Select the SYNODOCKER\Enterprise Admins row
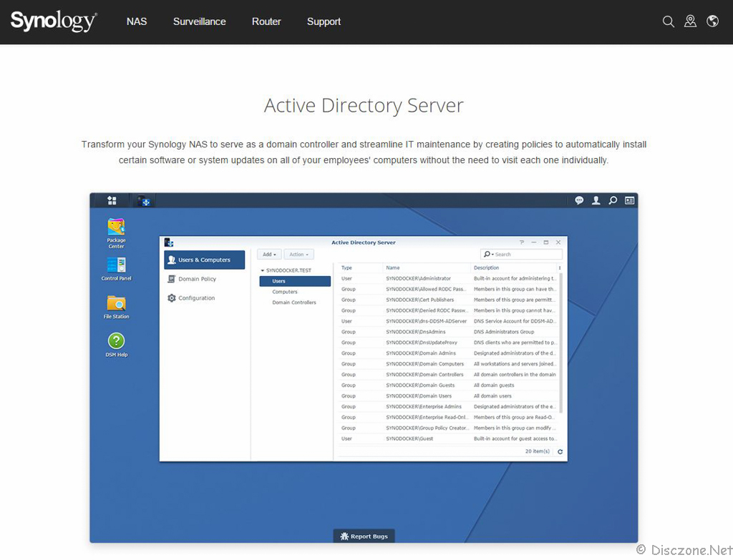 pos(448,407)
